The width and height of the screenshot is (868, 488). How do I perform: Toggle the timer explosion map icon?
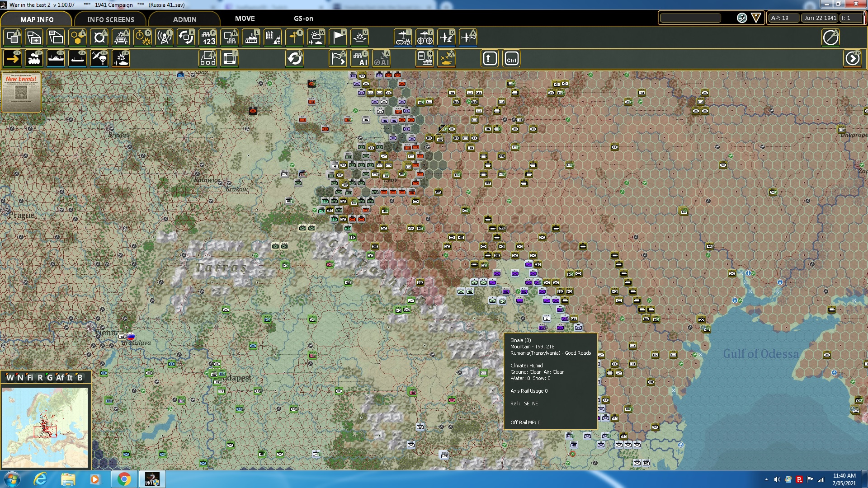click(143, 38)
